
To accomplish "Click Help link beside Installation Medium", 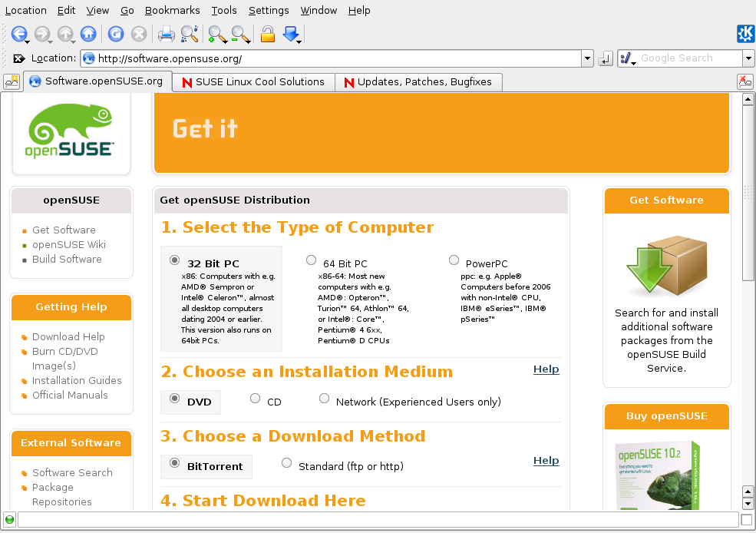I will click(x=546, y=369).
